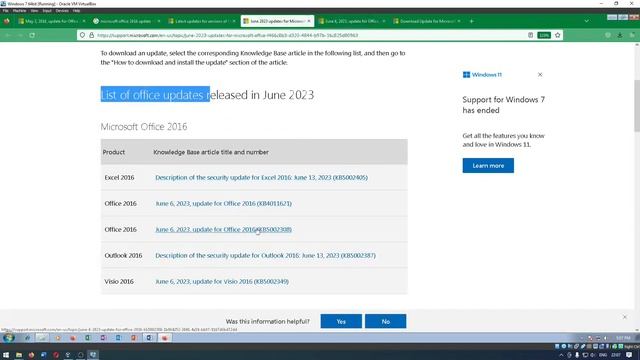
Task: Open VirtualBox View menu
Action: [34, 11]
